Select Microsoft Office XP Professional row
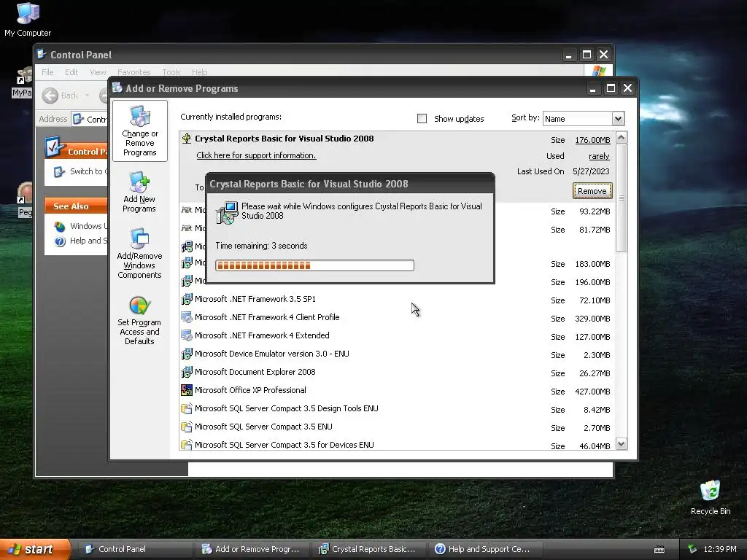Screen dimensions: 747x560 tap(396, 391)
